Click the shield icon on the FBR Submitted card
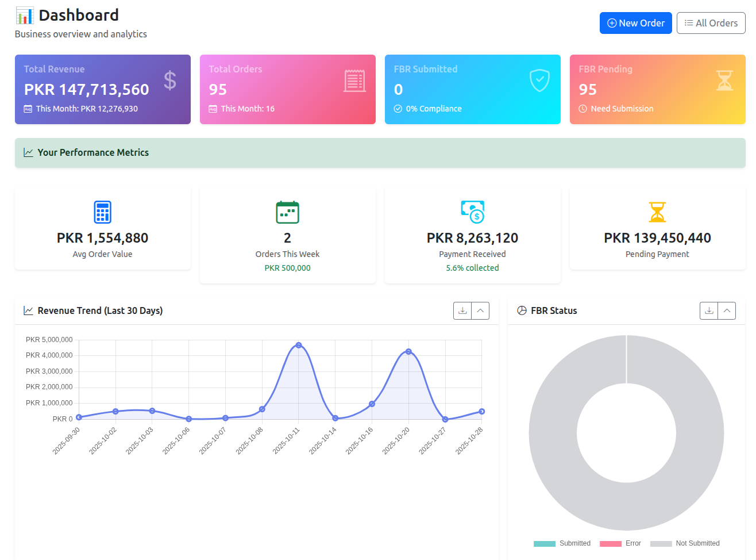 point(539,81)
